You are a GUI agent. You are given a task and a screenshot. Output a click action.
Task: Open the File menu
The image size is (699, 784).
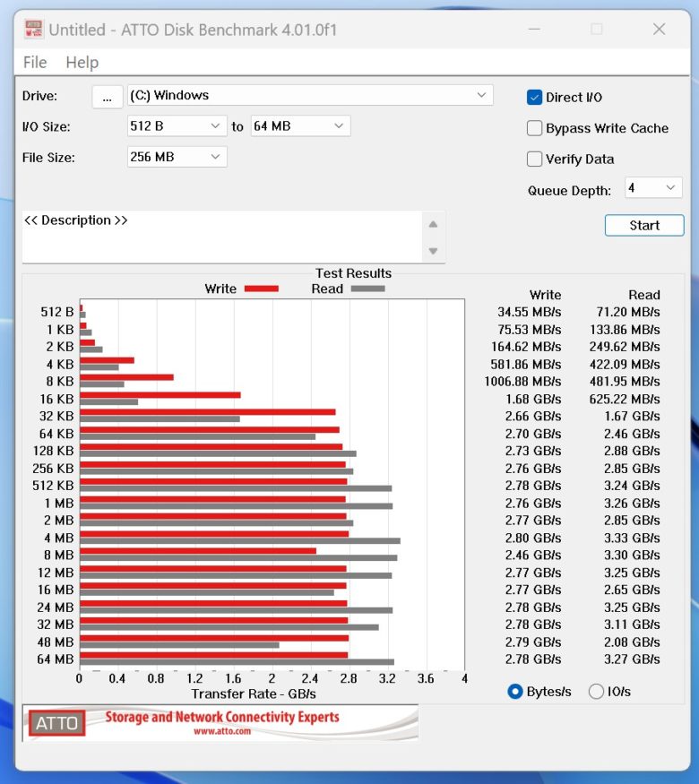click(x=35, y=63)
